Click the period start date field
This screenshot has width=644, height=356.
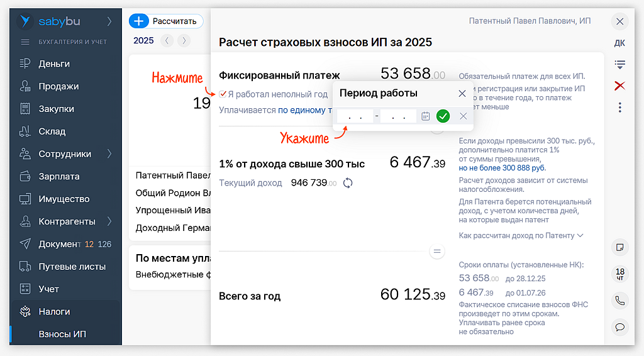[355, 116]
